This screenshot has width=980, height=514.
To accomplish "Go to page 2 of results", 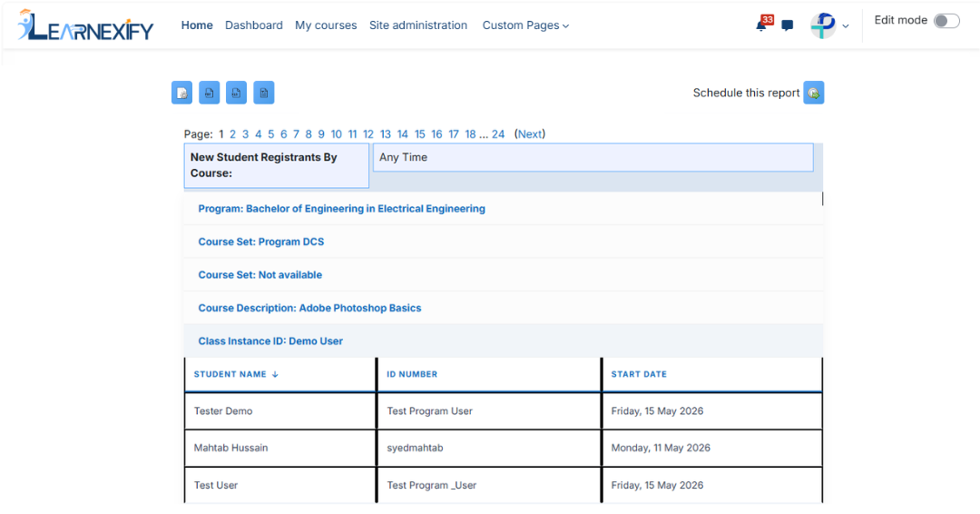I will 232,134.
